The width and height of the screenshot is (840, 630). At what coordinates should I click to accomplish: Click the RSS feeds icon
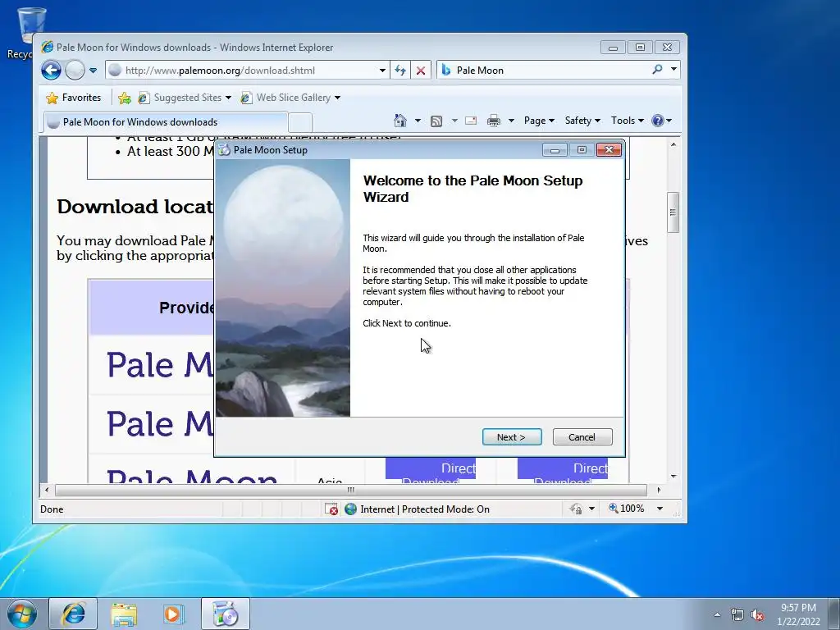click(436, 121)
